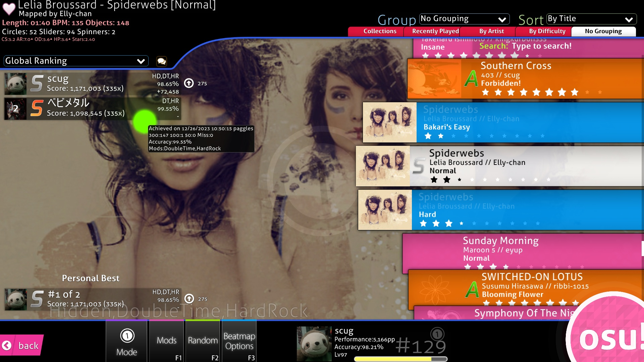Click the scug sloth avatar in bottom user panel

tap(314, 344)
